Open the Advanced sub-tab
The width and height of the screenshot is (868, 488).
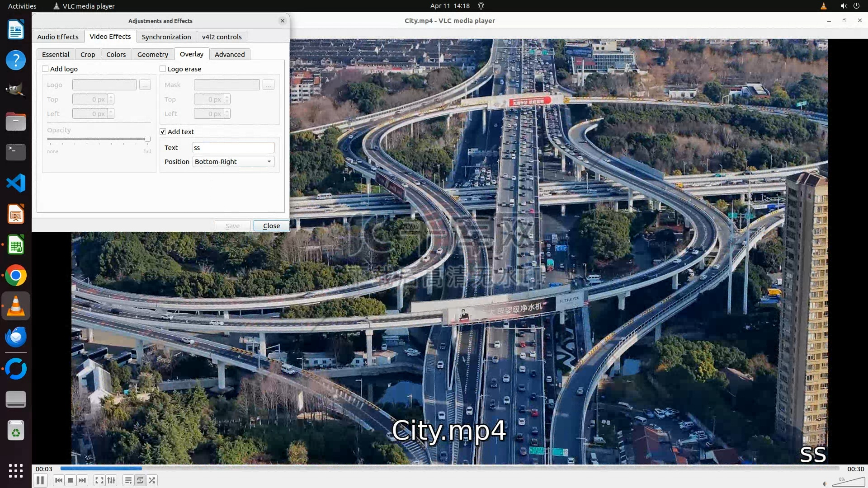[230, 54]
